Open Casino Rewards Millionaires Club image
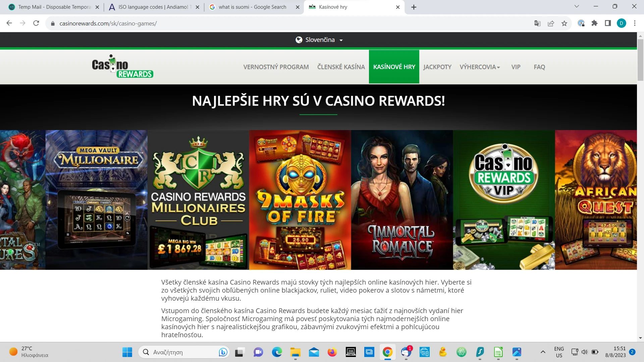The width and height of the screenshot is (644, 362). tap(199, 200)
